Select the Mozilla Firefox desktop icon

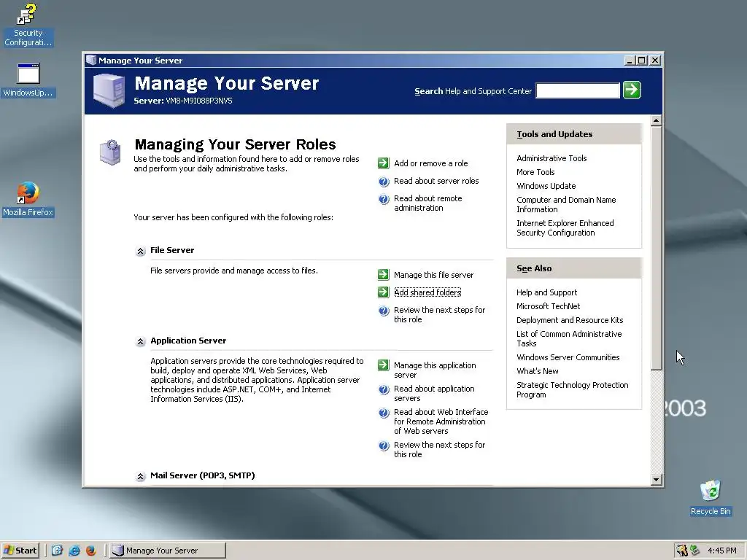tap(28, 199)
